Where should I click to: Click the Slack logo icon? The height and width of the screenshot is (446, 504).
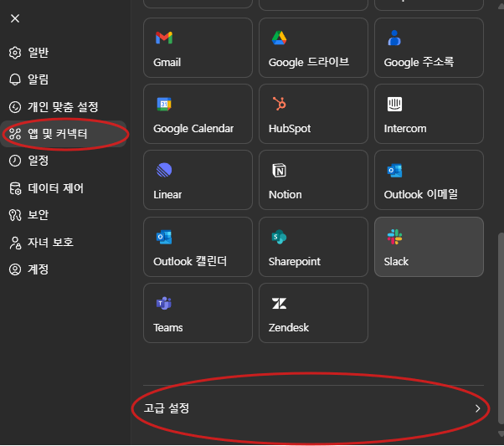coord(394,237)
